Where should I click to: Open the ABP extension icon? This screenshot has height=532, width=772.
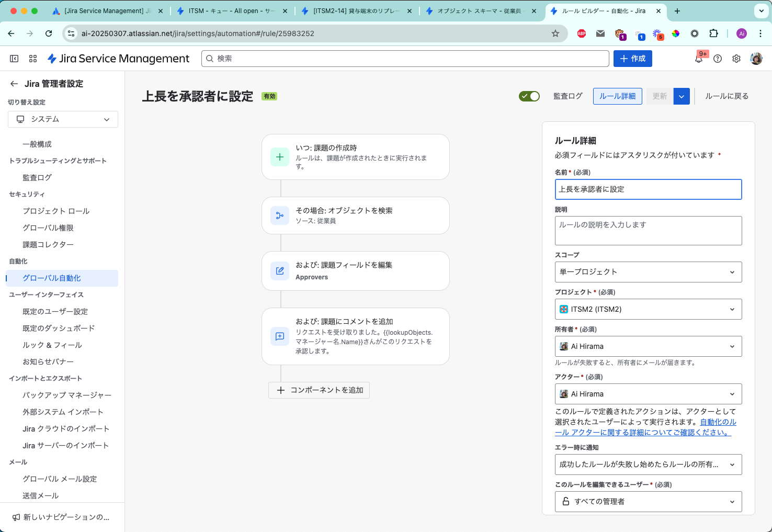coord(582,33)
